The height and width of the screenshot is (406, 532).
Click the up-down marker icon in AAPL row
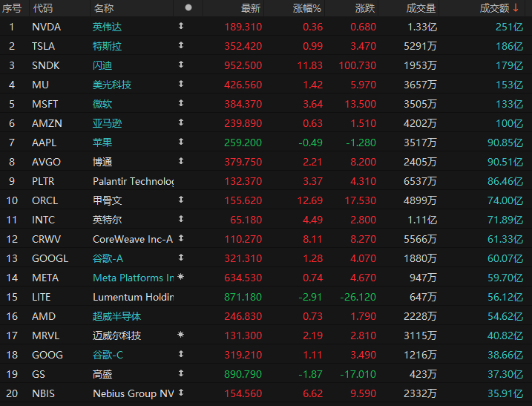[181, 142]
